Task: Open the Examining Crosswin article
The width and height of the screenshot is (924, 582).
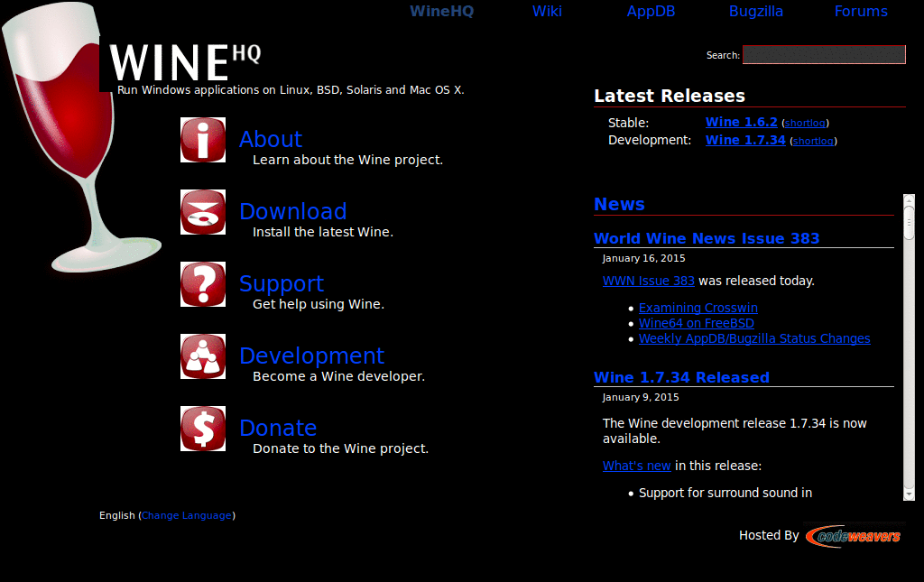Action: 698,307
